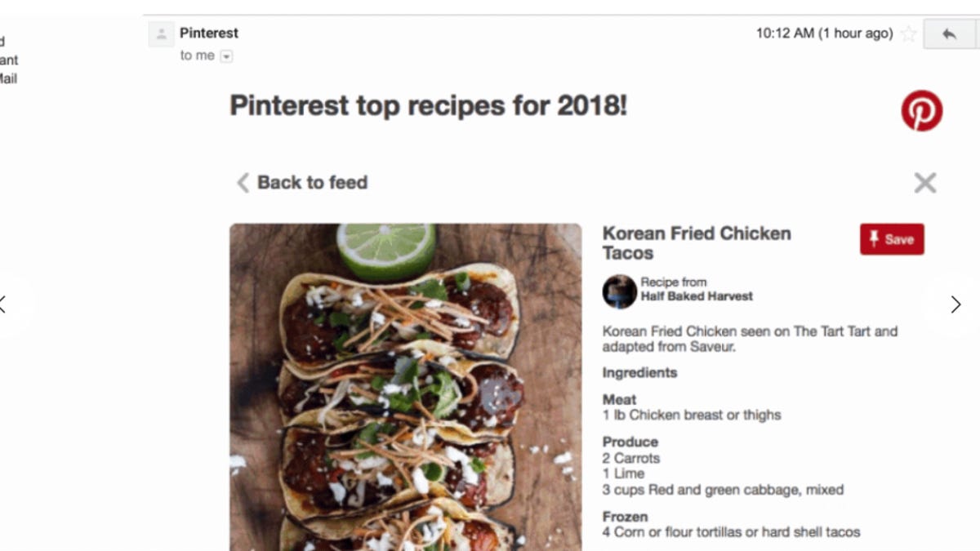
Task: Close the recipe pin with the X
Action: (924, 183)
